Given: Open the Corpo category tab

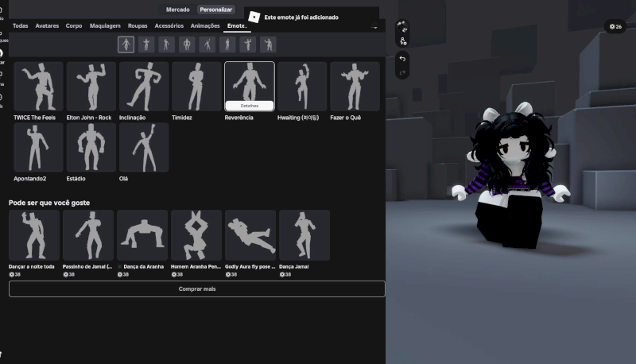Looking at the screenshot, I should coord(74,26).
